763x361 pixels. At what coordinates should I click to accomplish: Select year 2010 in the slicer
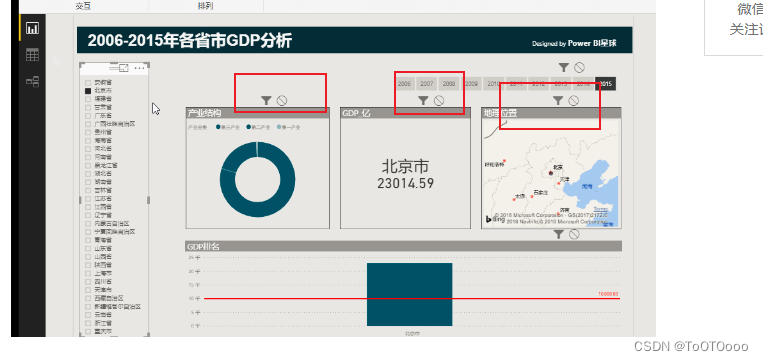coord(493,84)
